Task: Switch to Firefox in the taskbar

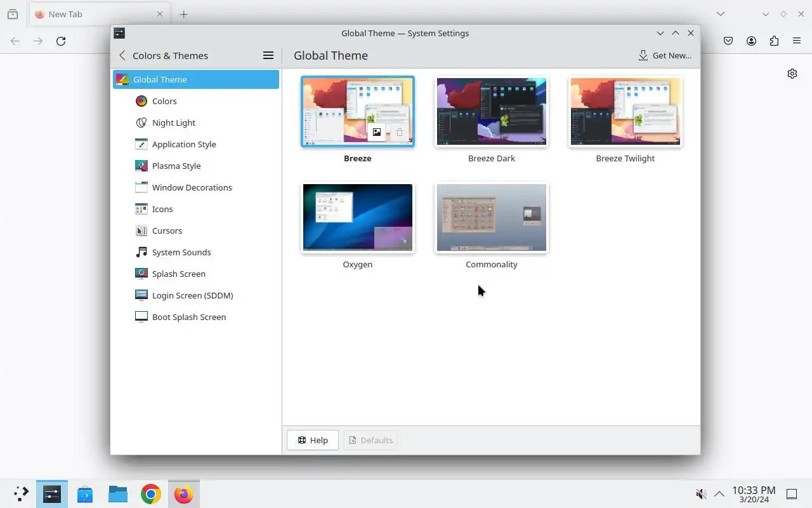Action: (184, 494)
